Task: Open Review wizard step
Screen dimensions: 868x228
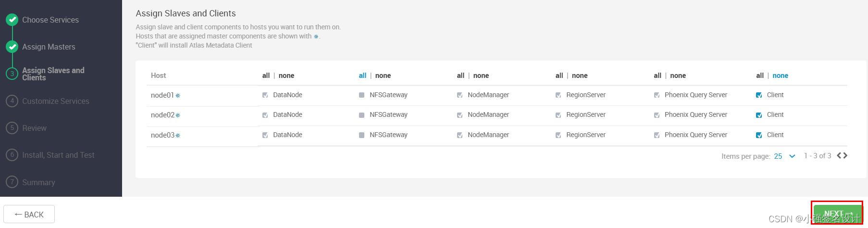Action: click(34, 128)
